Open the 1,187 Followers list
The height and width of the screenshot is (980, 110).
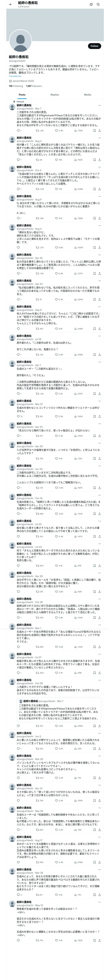coord(34,86)
